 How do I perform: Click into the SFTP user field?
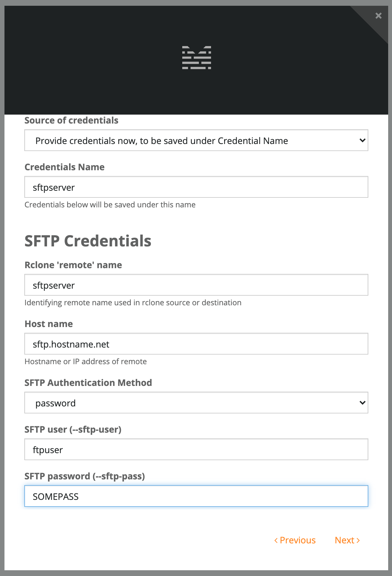tap(196, 449)
